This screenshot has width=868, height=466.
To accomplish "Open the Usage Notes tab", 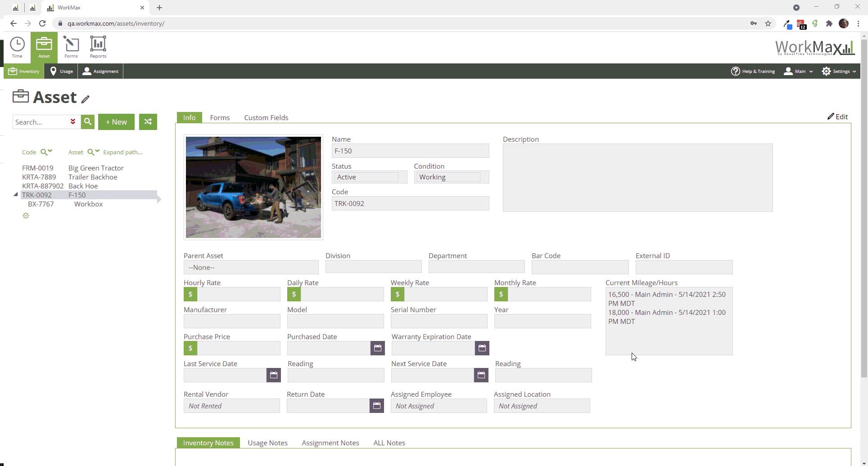I will pyautogui.click(x=267, y=443).
